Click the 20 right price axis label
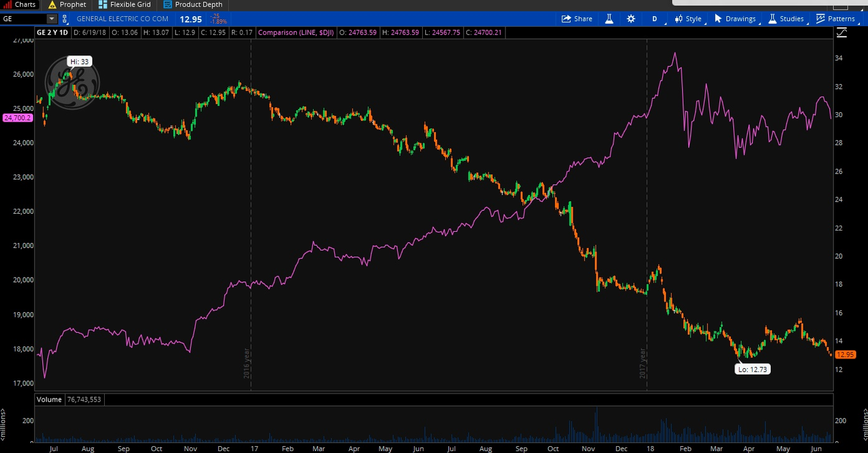This screenshot has width=868, height=453. coord(838,256)
